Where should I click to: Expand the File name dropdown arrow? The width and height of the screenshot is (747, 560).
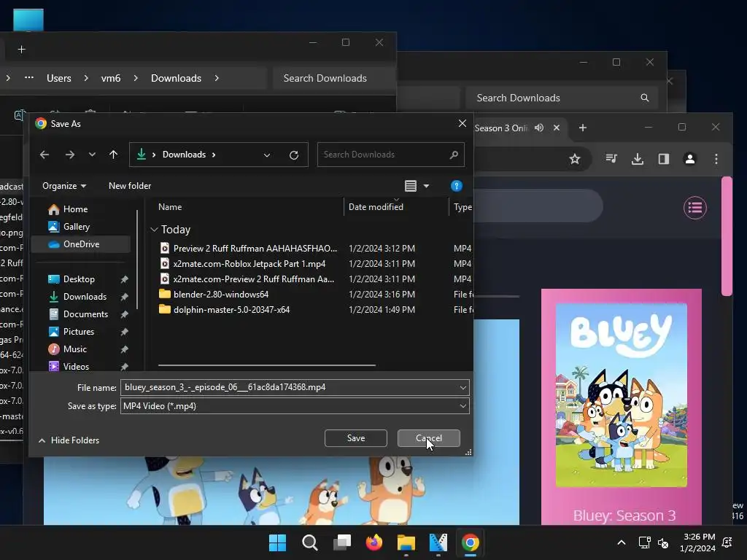(462, 388)
